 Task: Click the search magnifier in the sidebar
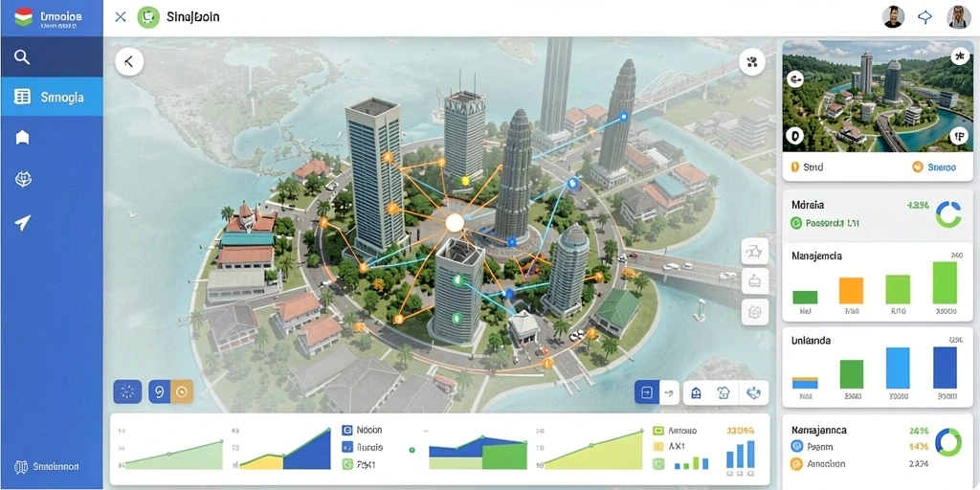point(22,57)
